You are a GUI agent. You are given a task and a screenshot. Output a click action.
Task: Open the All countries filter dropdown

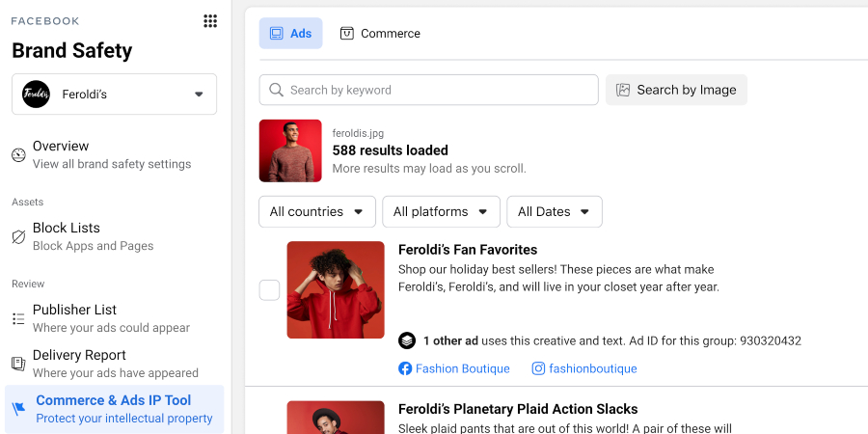pyautogui.click(x=316, y=212)
